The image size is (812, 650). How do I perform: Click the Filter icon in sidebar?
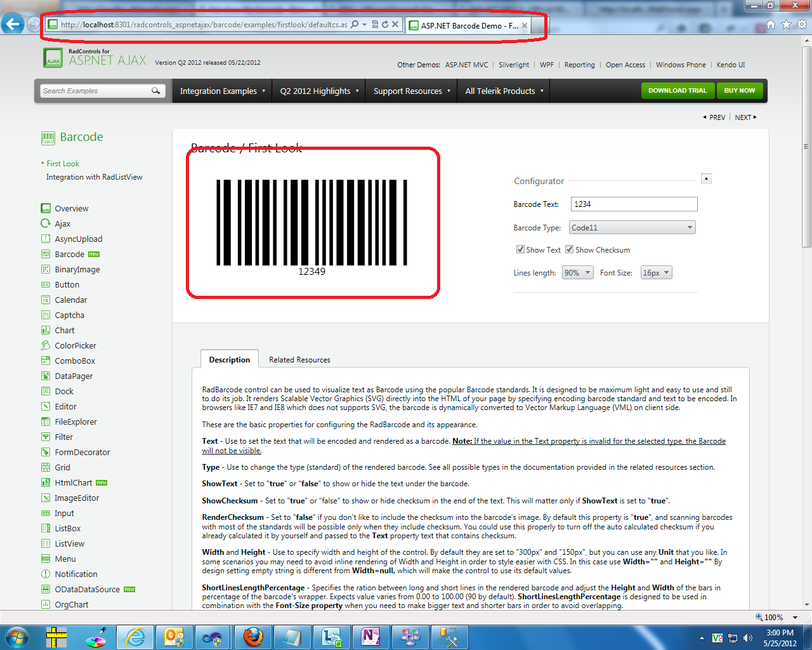pyautogui.click(x=46, y=437)
